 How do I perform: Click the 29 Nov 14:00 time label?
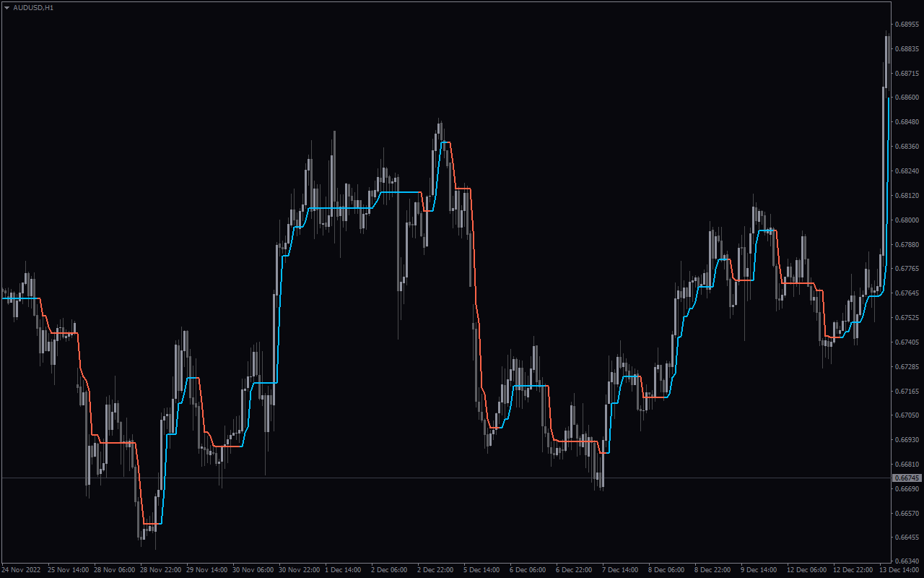coord(207,570)
